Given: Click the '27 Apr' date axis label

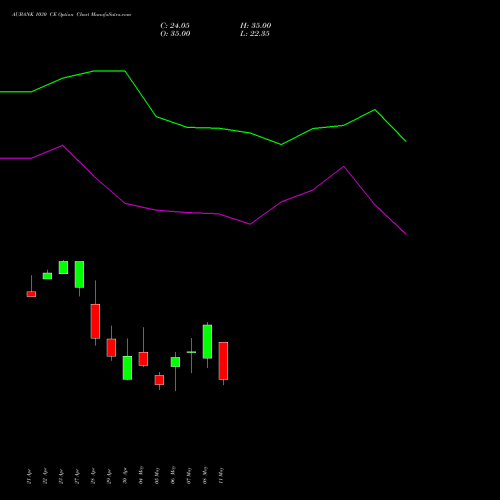Looking at the screenshot, I should (77, 476).
